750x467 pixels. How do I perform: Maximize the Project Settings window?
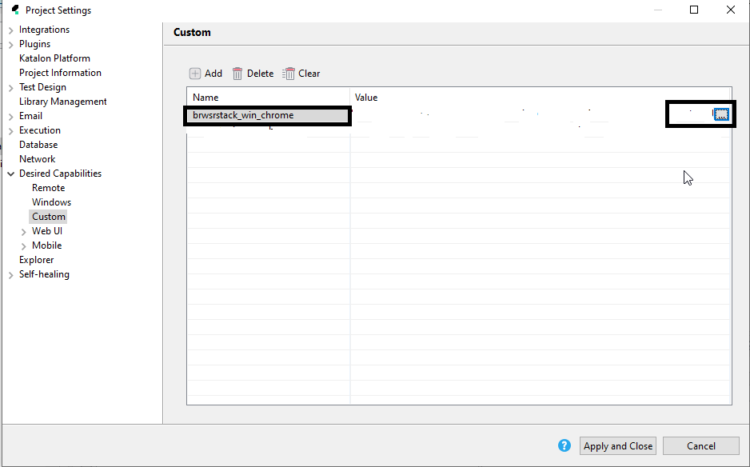coord(694,10)
